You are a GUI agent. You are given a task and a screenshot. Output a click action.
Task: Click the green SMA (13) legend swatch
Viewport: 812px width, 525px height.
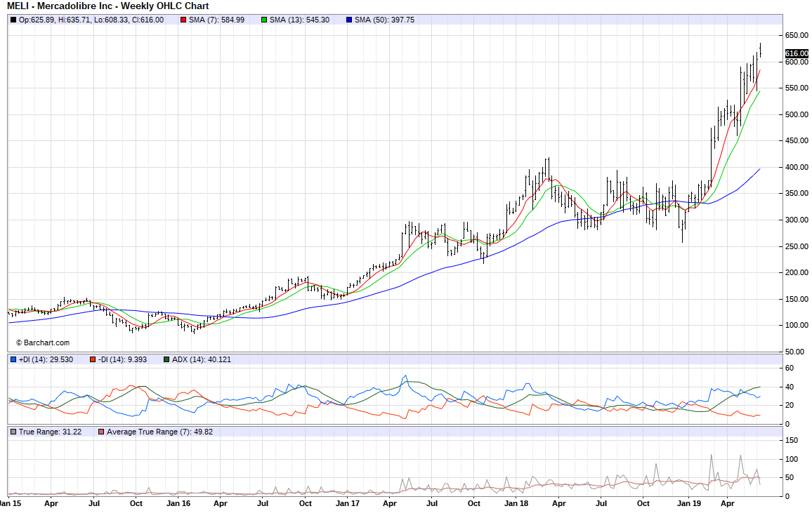click(x=264, y=20)
